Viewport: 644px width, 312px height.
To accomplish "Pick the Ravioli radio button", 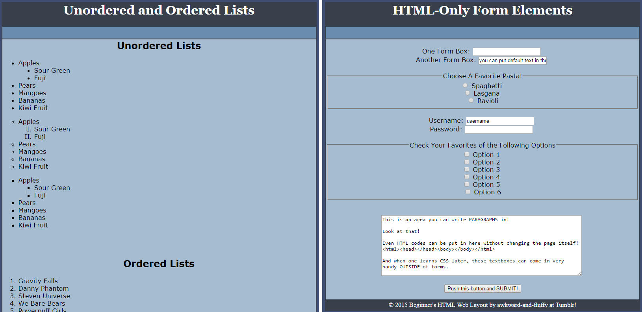I will click(471, 100).
